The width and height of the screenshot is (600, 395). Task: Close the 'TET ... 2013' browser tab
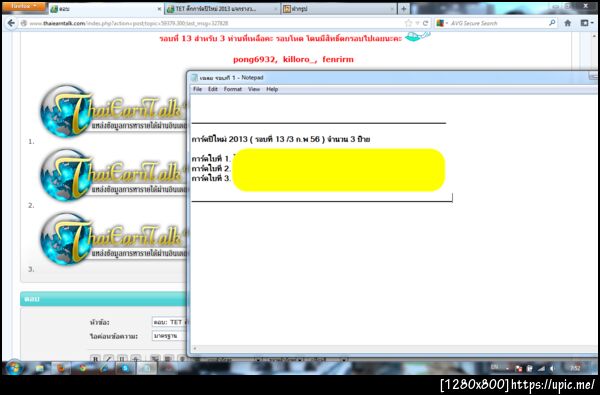(x=276, y=9)
